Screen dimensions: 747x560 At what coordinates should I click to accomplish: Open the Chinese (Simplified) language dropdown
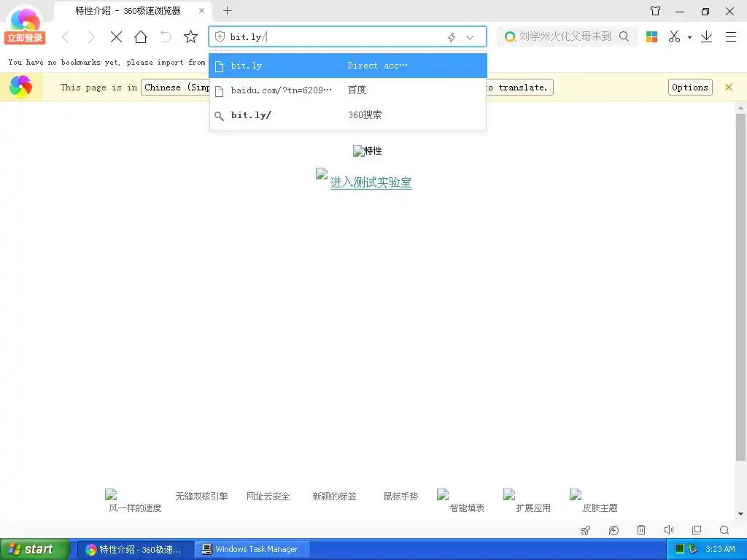click(177, 87)
